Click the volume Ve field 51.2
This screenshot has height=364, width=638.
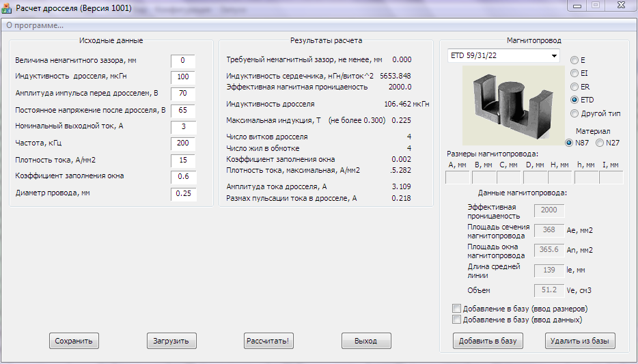pyautogui.click(x=549, y=290)
